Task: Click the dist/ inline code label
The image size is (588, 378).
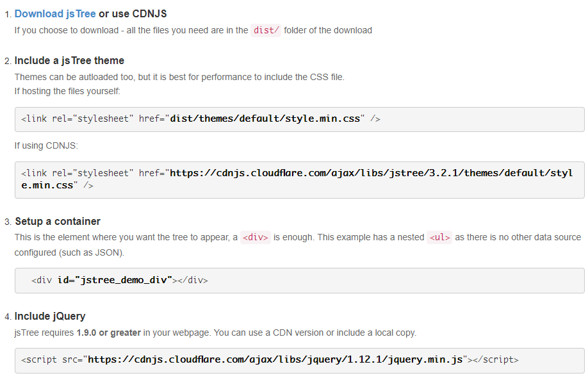Action: click(x=266, y=30)
